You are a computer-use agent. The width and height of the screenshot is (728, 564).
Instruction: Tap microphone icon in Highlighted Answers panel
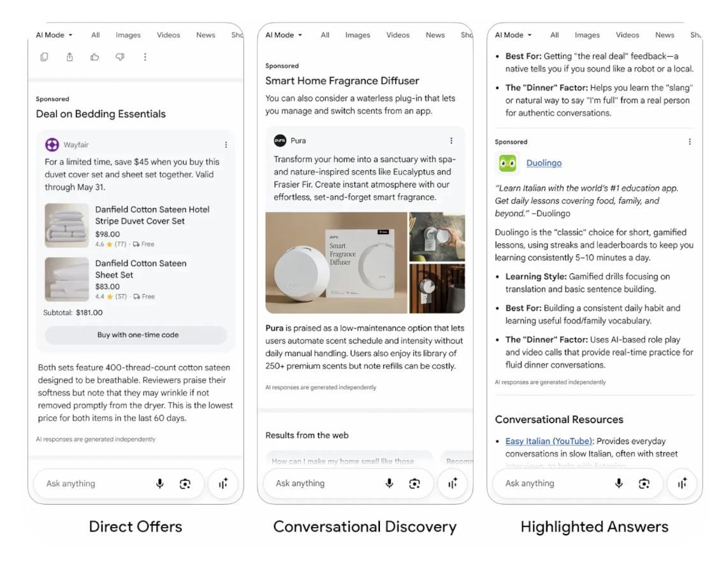pos(618,484)
